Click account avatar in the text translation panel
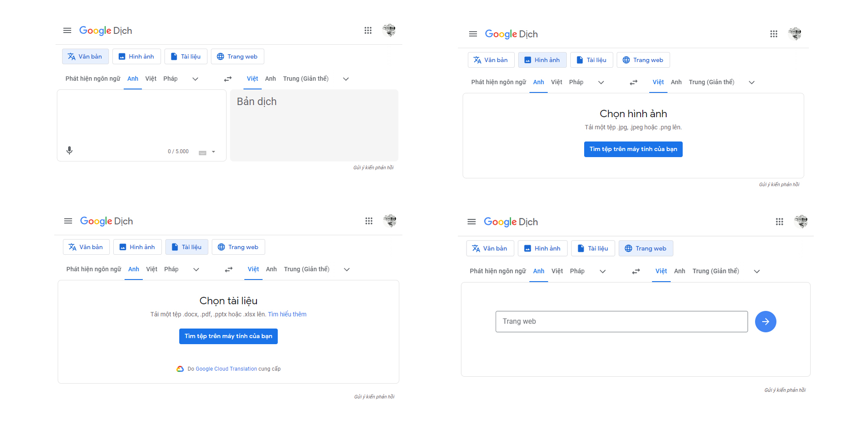 pos(389,30)
